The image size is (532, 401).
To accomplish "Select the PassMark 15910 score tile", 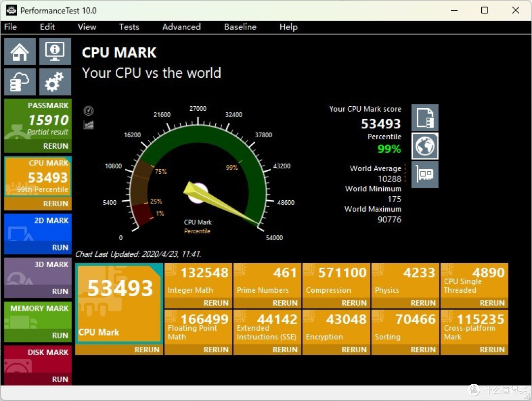I will [38, 120].
